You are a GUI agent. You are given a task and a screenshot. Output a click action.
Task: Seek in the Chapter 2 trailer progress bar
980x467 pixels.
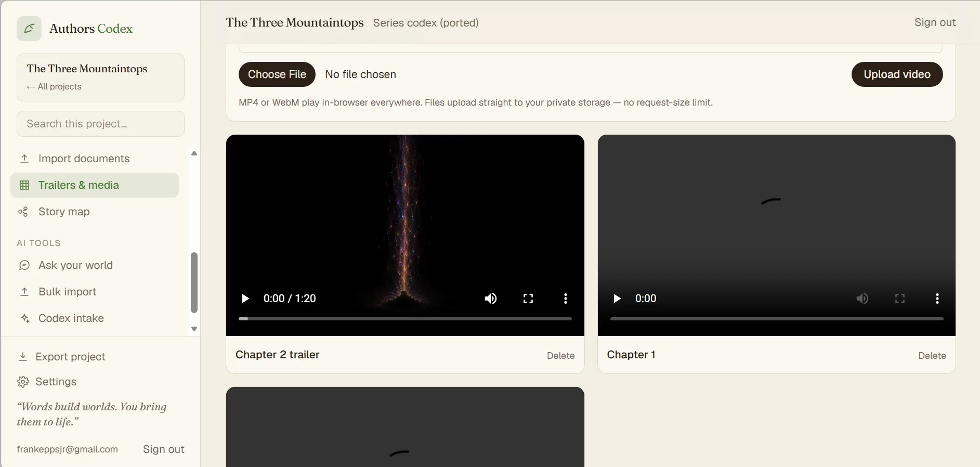coord(405,318)
